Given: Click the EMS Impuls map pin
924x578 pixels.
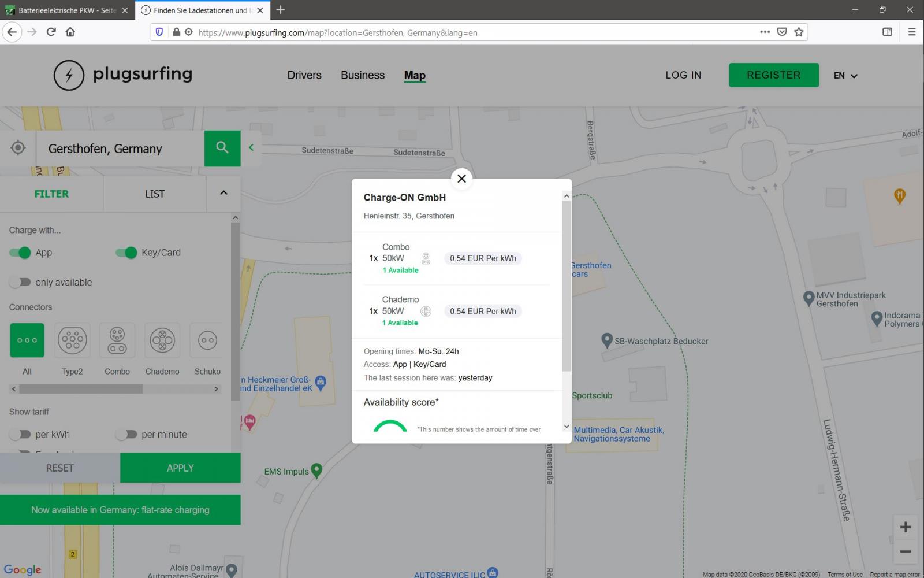Looking at the screenshot, I should pyautogui.click(x=316, y=470).
